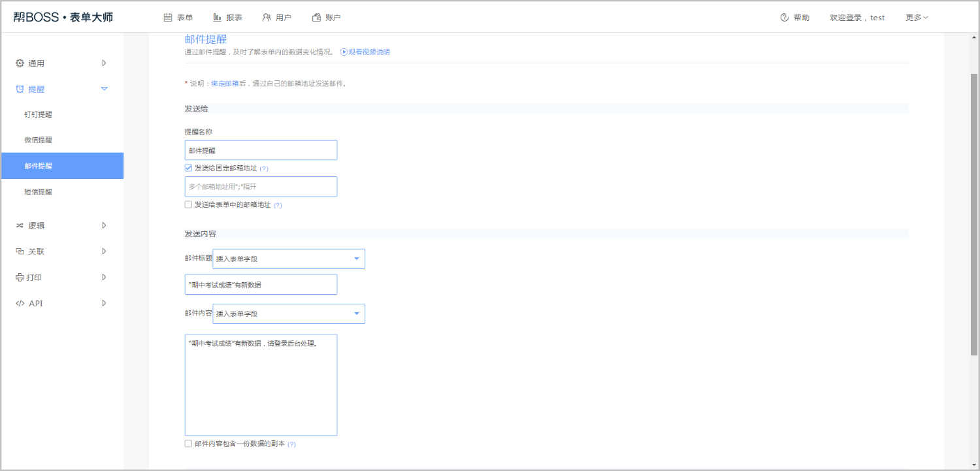Click the 报表 chart icon in top navigation

217,18
